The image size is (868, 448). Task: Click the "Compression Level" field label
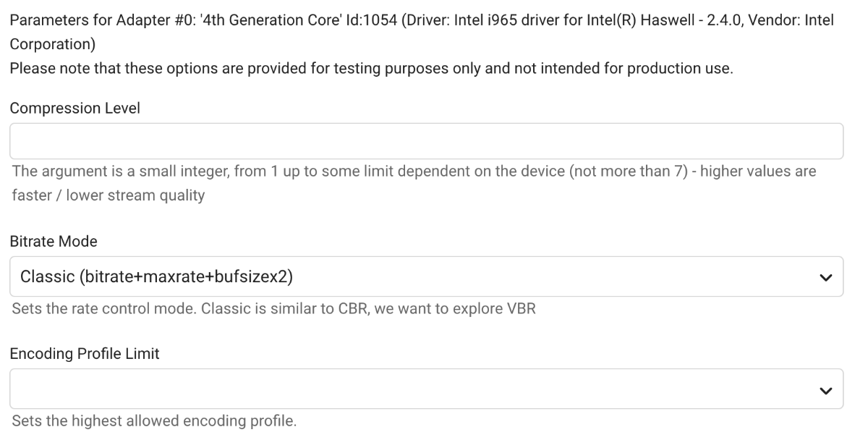coord(75,109)
